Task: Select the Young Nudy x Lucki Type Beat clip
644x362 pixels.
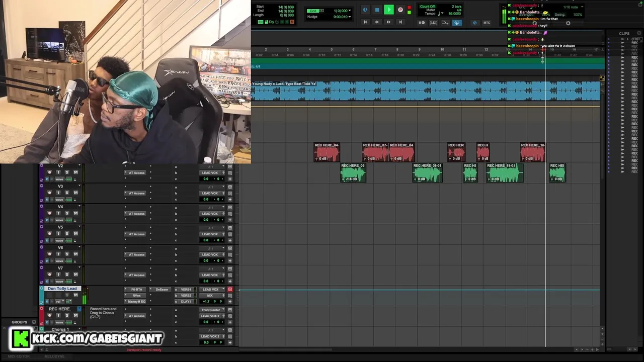Action: point(426,90)
